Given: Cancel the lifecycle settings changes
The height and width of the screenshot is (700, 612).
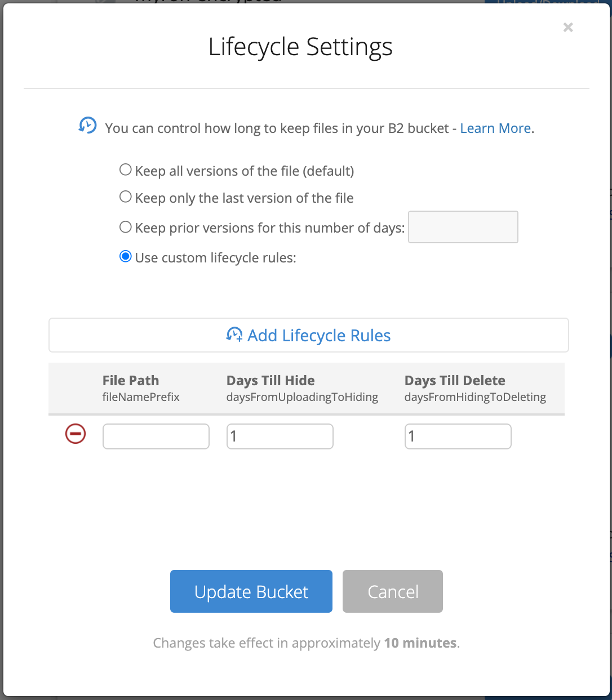Looking at the screenshot, I should [393, 591].
